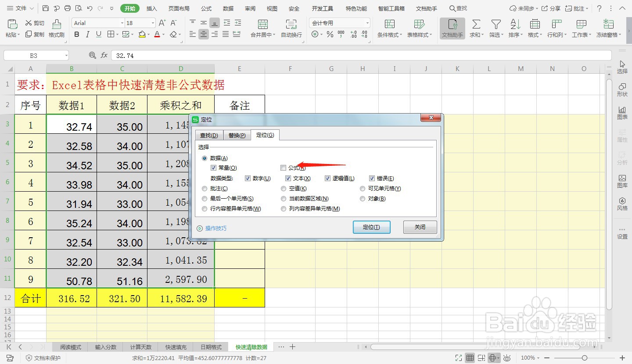The height and width of the screenshot is (364, 632).
Task: Check the 公式(R) checkbox
Action: [x=284, y=168]
